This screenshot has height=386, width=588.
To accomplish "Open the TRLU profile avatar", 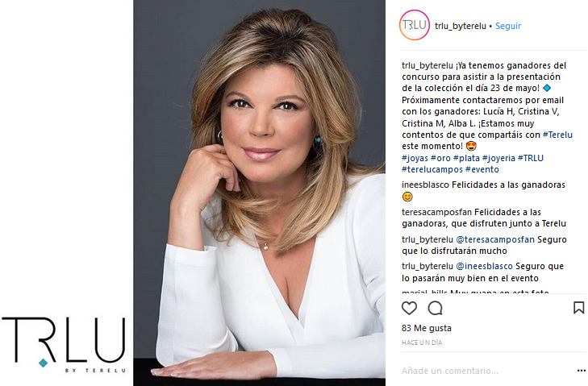I will click(415, 25).
